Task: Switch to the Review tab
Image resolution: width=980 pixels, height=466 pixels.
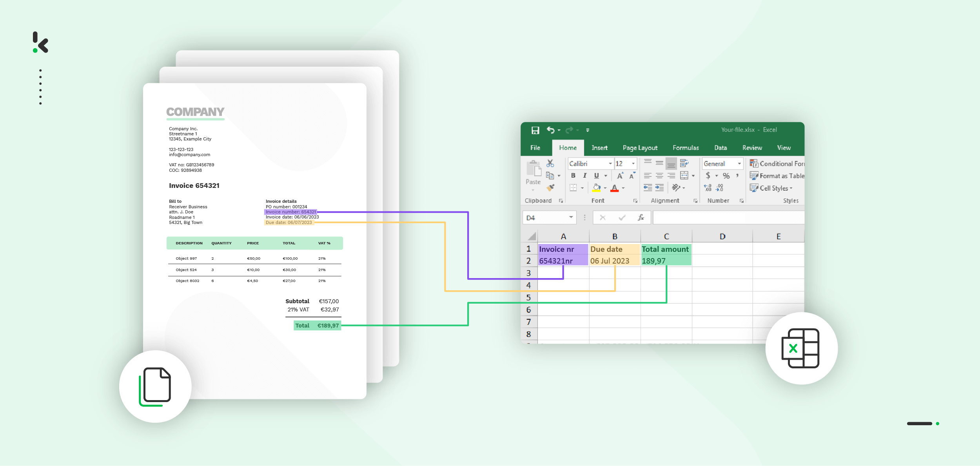Action: tap(752, 148)
